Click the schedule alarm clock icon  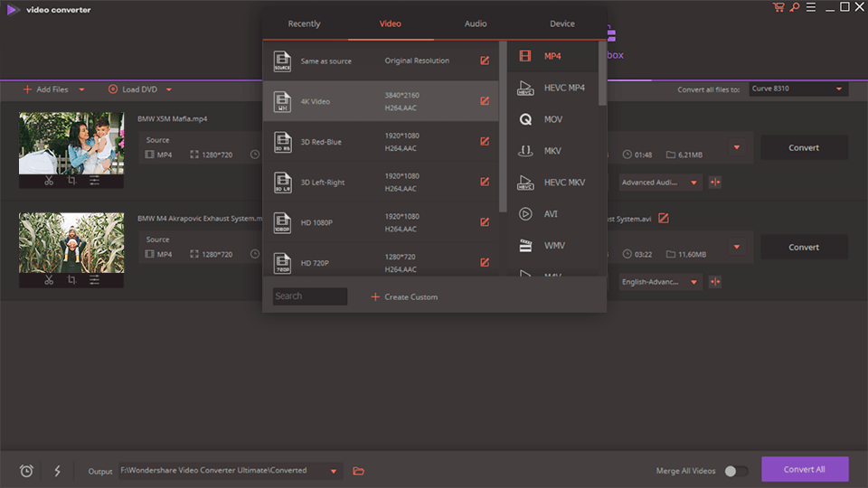[27, 471]
